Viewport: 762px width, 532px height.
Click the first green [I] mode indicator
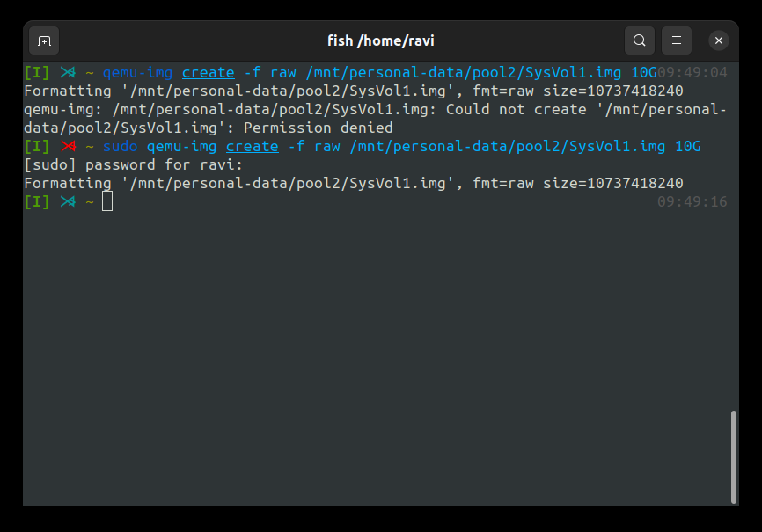tap(37, 72)
